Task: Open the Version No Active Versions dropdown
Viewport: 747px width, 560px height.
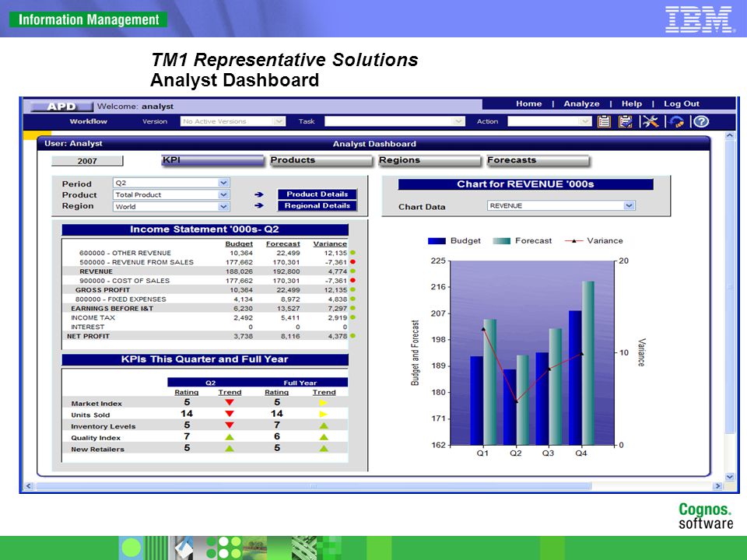Action: pyautogui.click(x=233, y=121)
